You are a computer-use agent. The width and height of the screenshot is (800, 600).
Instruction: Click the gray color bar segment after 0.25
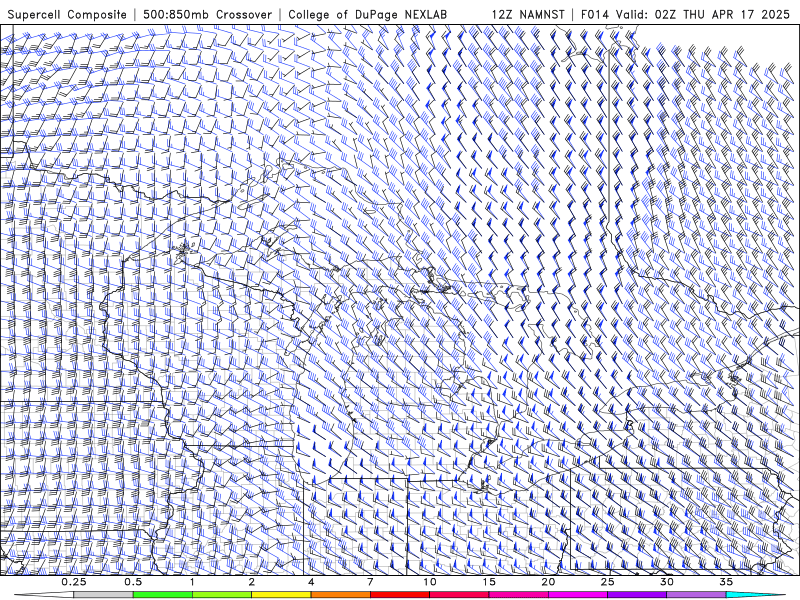pyautogui.click(x=103, y=595)
